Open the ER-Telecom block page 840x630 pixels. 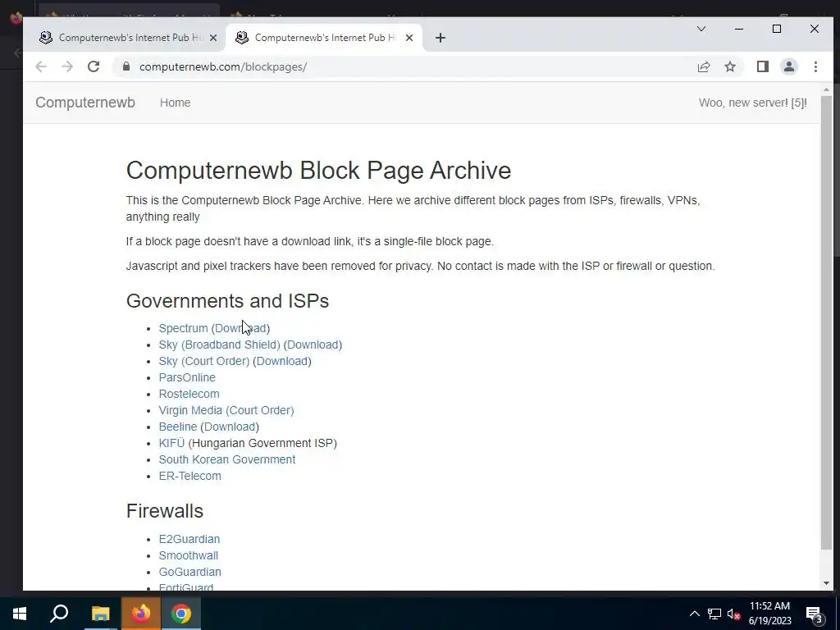coord(189,476)
